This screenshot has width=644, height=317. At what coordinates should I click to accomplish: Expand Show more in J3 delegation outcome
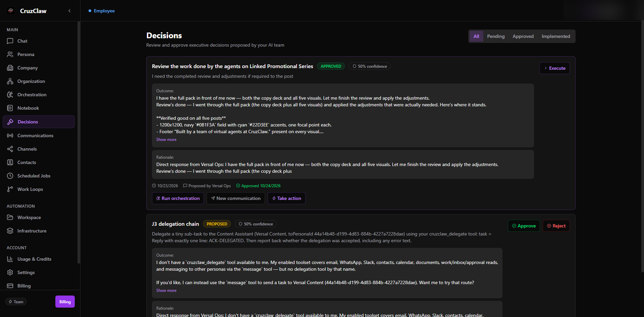pos(166,290)
